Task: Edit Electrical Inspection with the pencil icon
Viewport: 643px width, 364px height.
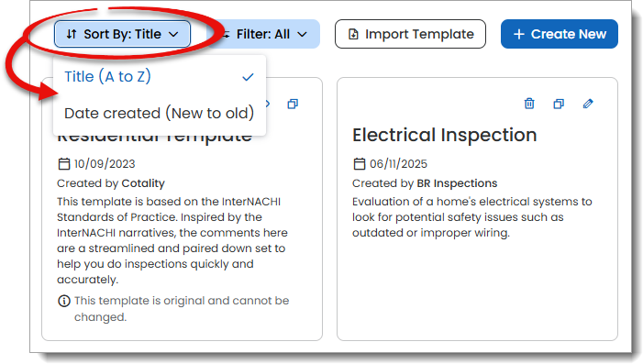Action: pyautogui.click(x=588, y=104)
